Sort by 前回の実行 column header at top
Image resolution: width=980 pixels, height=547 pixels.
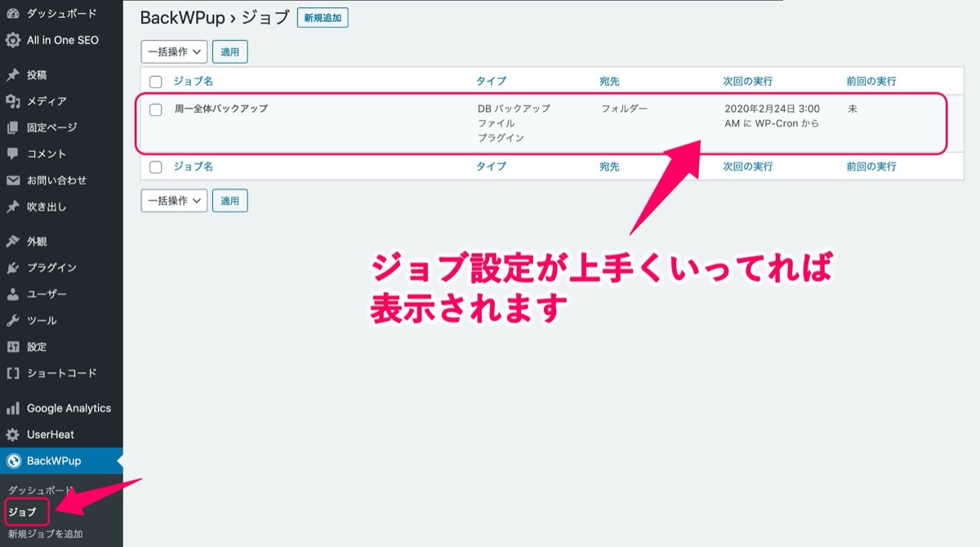coord(871,82)
